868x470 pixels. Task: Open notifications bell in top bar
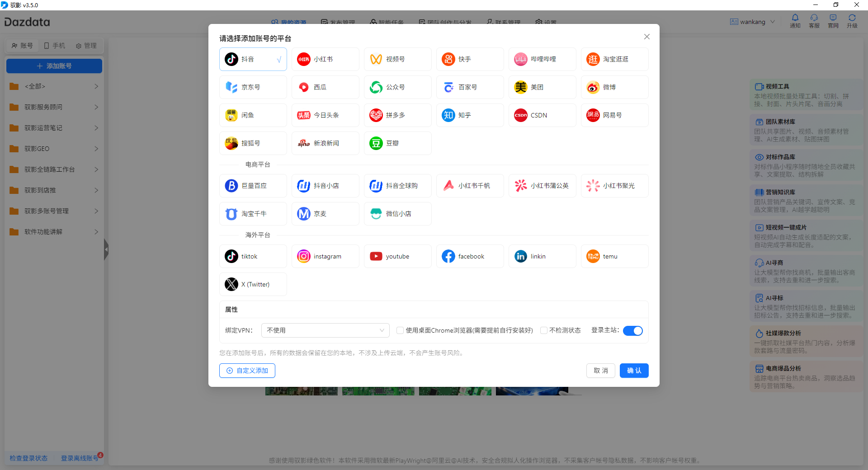(795, 21)
